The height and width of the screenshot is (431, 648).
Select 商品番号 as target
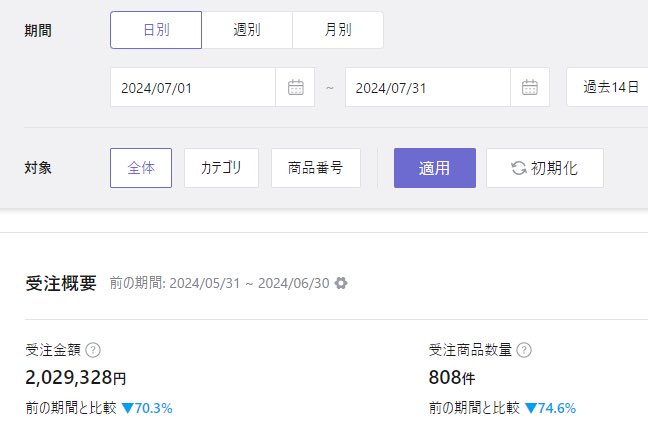316,168
